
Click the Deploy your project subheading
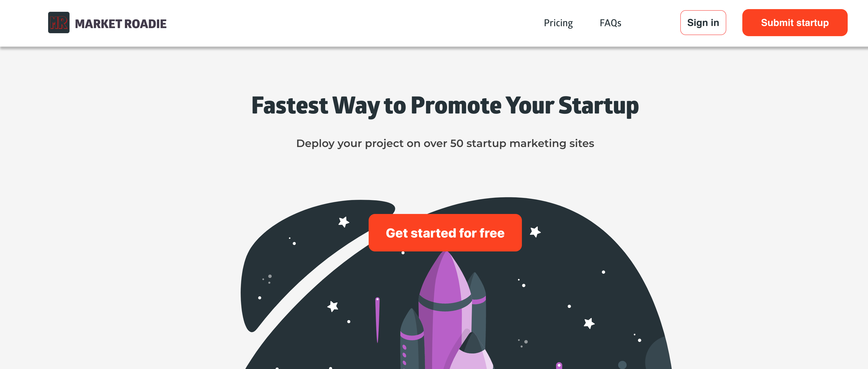445,143
